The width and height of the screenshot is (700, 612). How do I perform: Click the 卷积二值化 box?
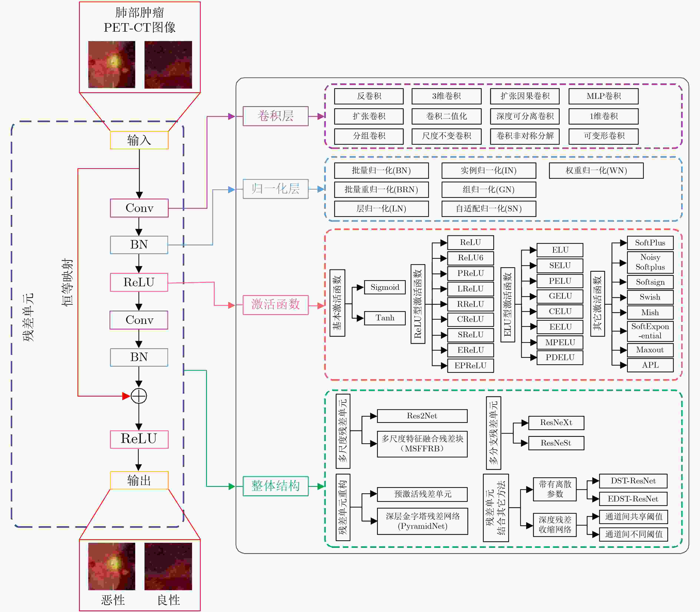pyautogui.click(x=446, y=116)
